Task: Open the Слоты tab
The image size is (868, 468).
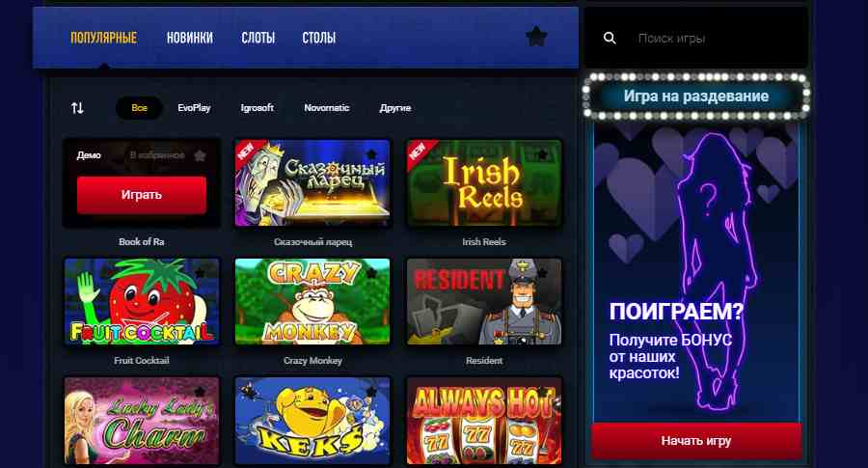Action: click(258, 38)
